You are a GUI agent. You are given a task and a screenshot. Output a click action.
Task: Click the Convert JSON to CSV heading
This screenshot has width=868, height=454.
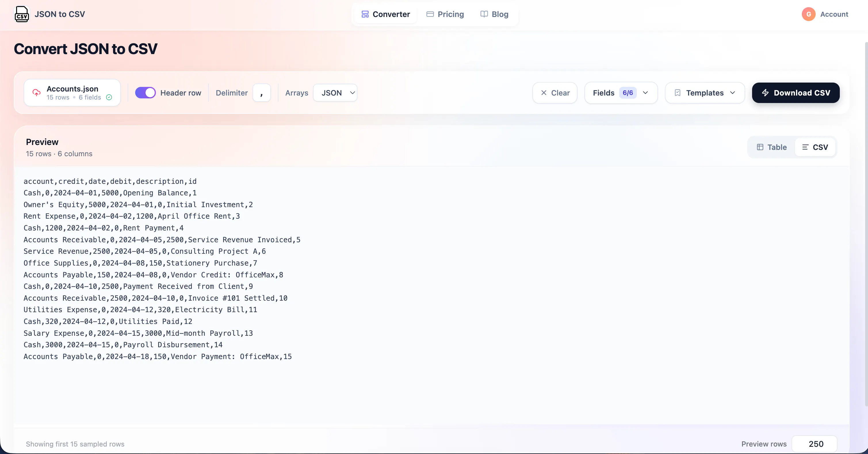click(x=86, y=49)
